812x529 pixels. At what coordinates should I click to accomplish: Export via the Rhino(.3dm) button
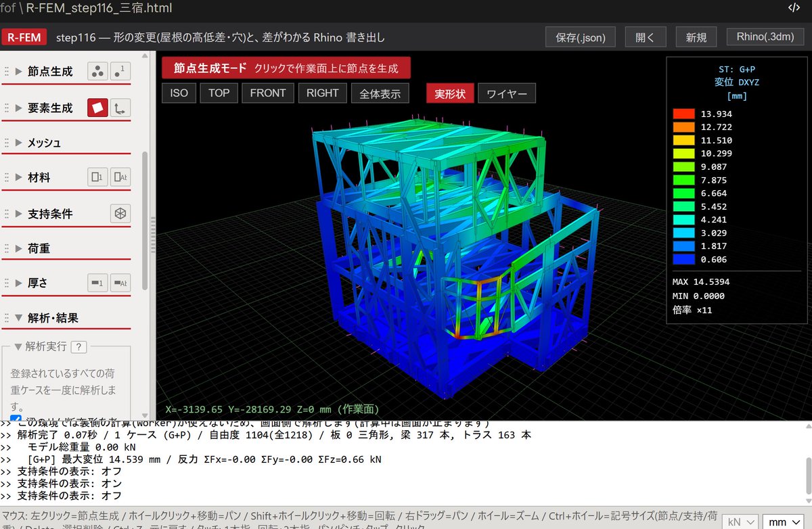point(765,37)
